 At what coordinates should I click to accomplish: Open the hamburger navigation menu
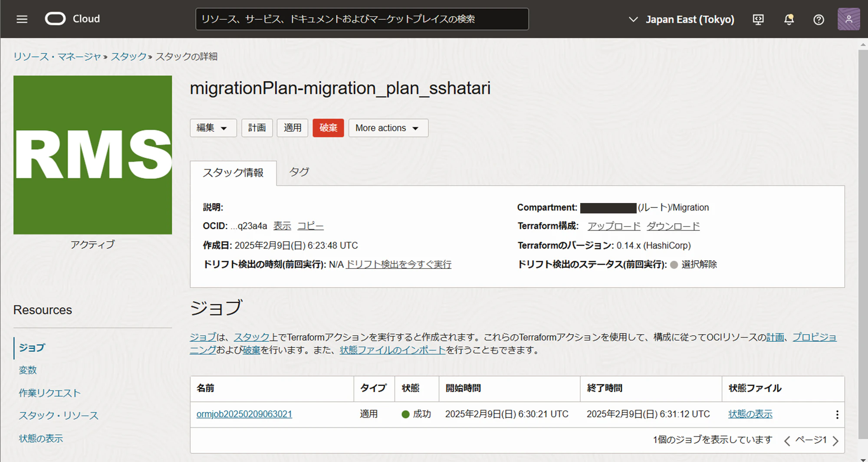(x=22, y=19)
